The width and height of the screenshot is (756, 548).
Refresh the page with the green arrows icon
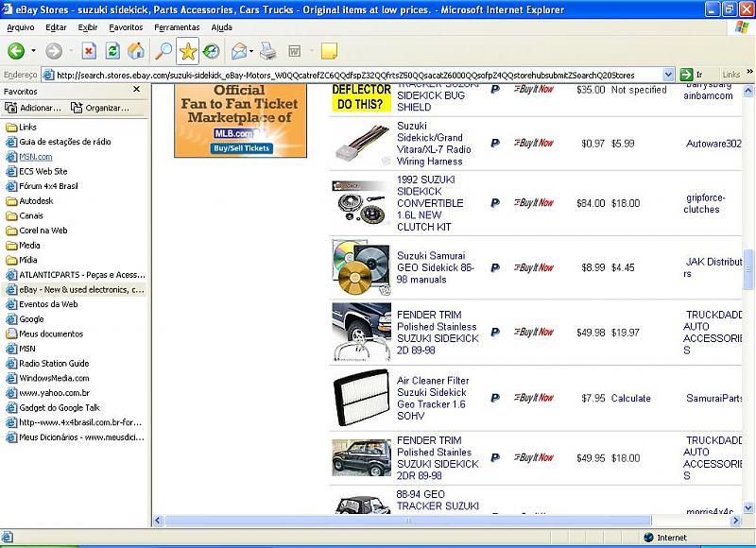coord(112,51)
